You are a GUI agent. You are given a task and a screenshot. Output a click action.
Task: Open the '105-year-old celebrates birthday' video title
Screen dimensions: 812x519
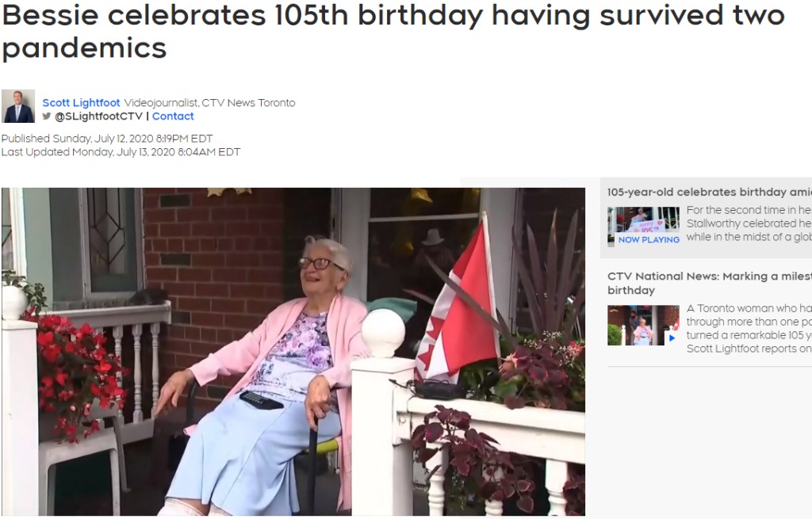click(x=710, y=192)
